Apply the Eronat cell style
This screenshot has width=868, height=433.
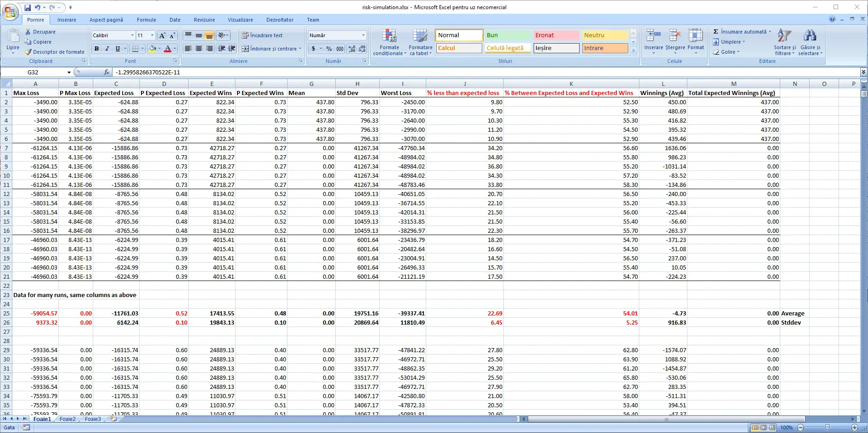point(556,35)
